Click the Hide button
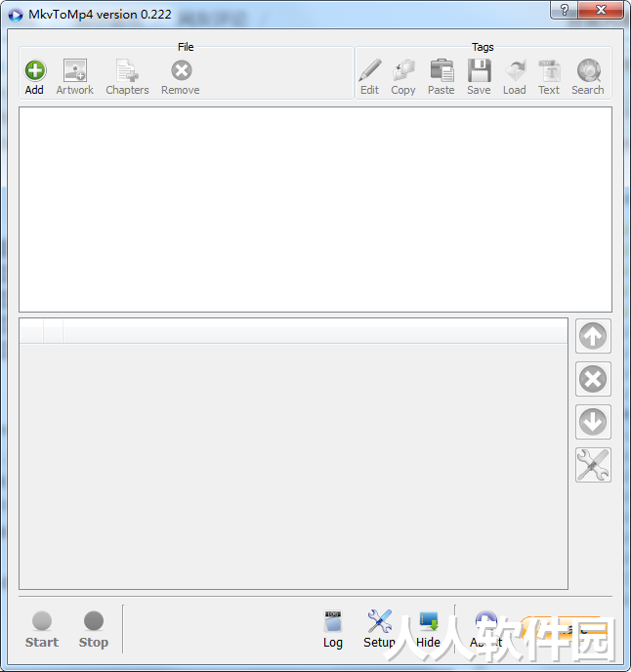631x672 pixels. click(428, 630)
